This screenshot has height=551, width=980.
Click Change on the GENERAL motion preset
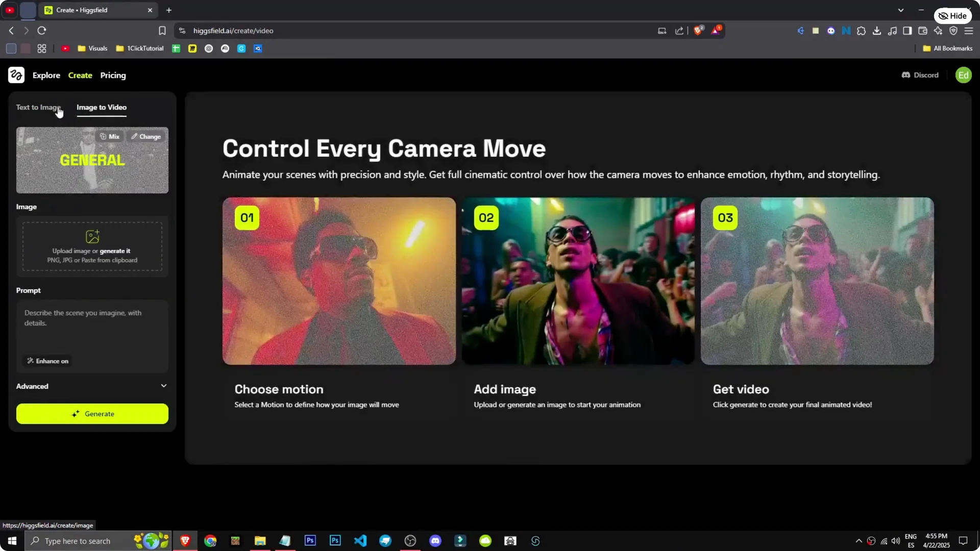(146, 136)
